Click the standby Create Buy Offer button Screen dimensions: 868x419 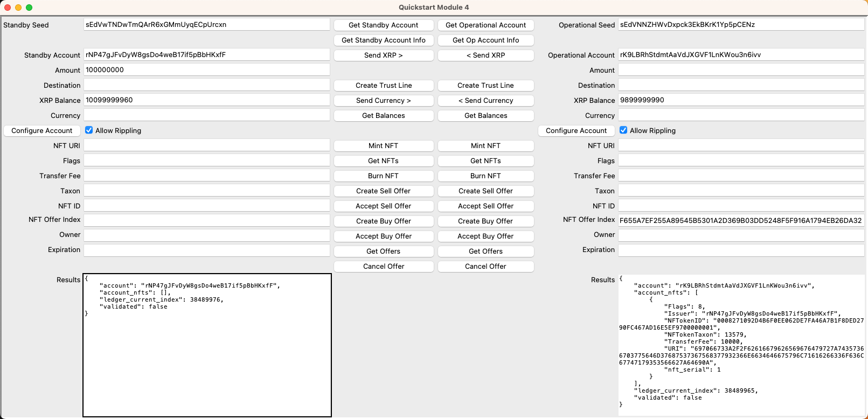(383, 221)
